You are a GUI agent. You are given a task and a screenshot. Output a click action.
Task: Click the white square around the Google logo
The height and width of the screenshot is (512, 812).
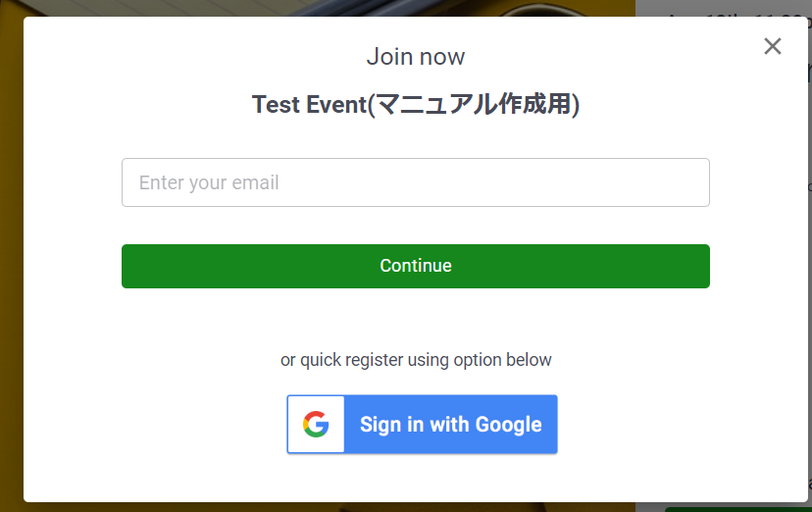pyautogui.click(x=316, y=424)
